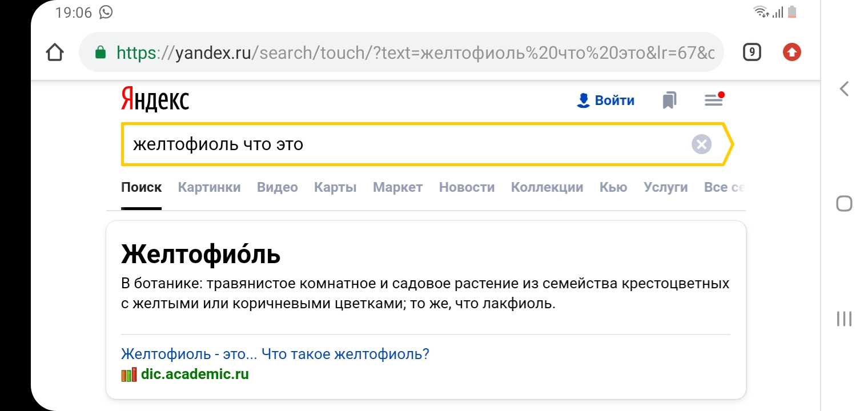
Task: Open Android recent apps button
Action: (x=844, y=319)
